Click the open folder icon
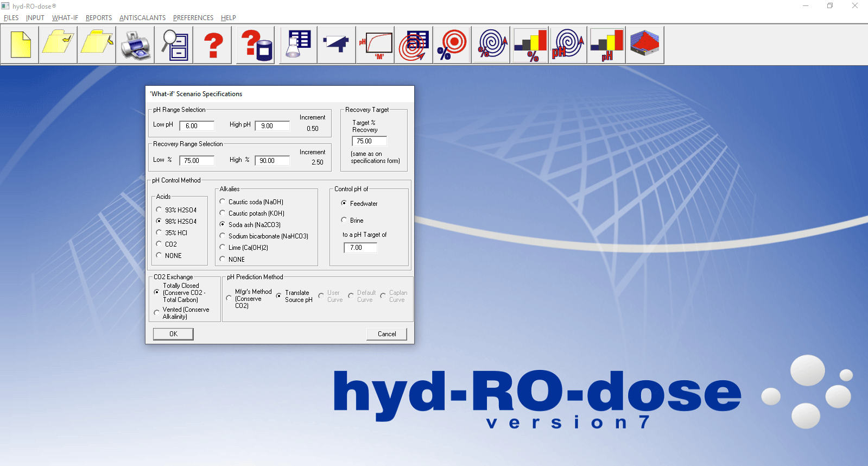 (x=58, y=45)
